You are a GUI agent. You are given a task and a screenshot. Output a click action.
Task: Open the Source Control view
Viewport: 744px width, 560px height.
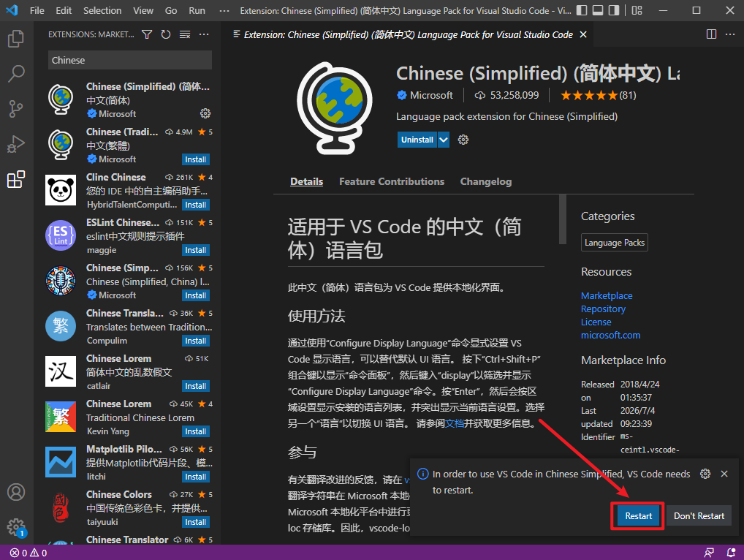[16, 109]
